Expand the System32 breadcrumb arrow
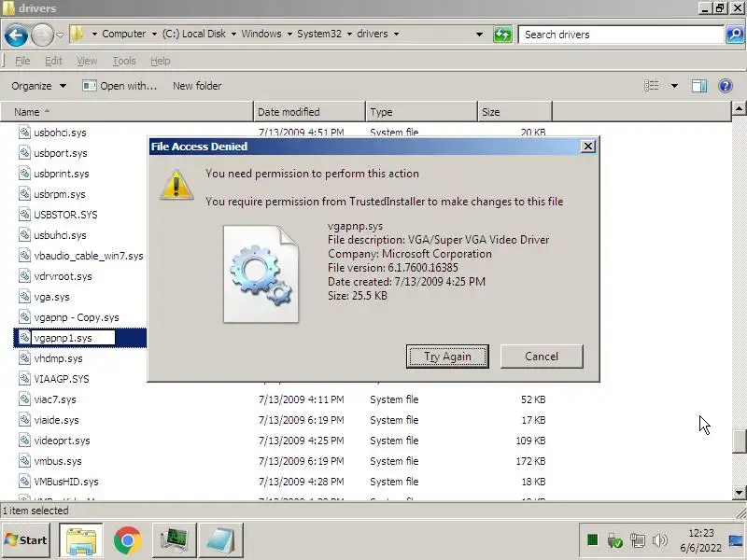The width and height of the screenshot is (747, 560). click(349, 35)
